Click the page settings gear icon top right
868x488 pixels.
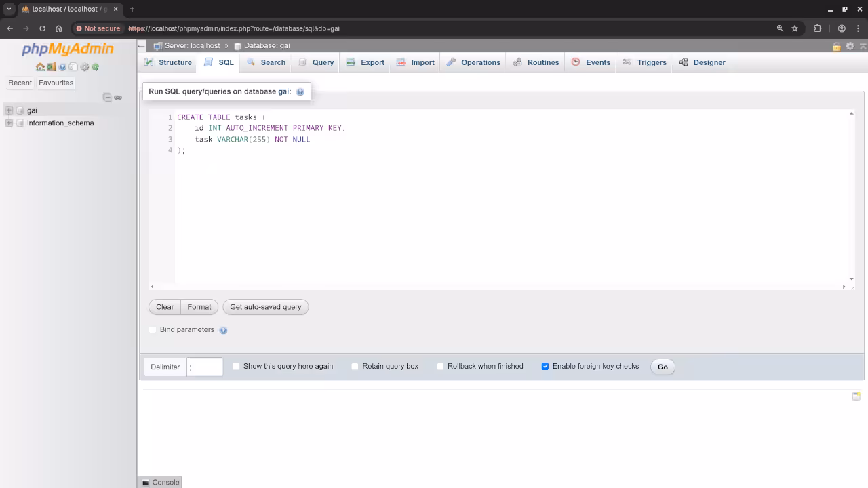[x=850, y=46]
